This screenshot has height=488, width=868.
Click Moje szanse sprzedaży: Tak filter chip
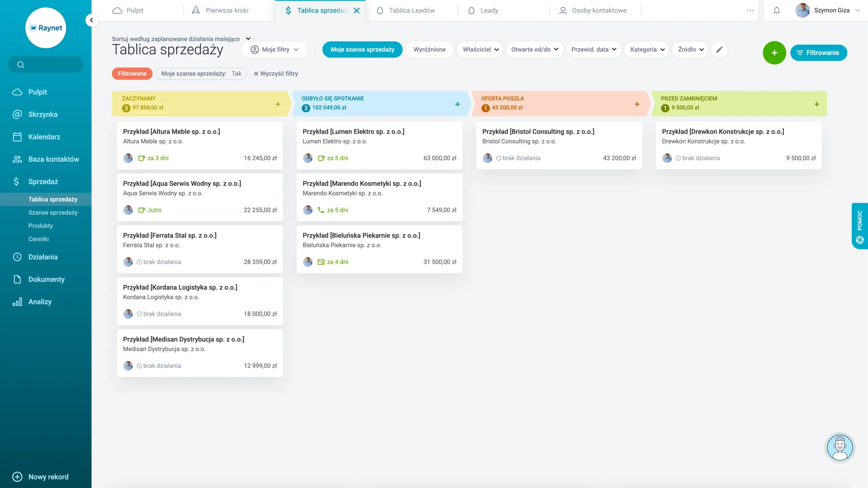click(x=201, y=74)
